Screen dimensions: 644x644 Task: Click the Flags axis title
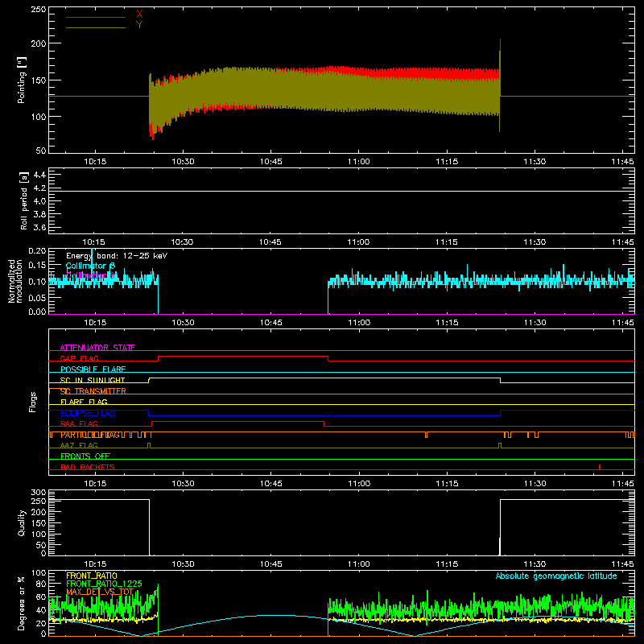32,402
